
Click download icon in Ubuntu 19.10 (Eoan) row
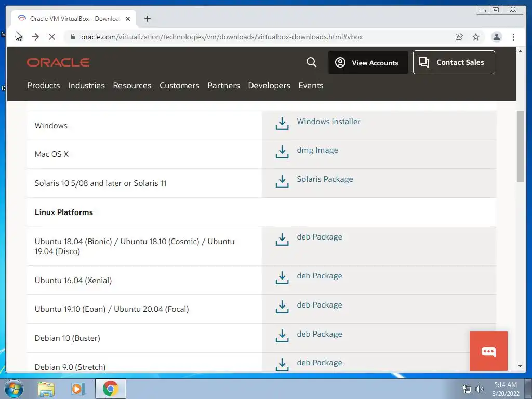coord(282,307)
